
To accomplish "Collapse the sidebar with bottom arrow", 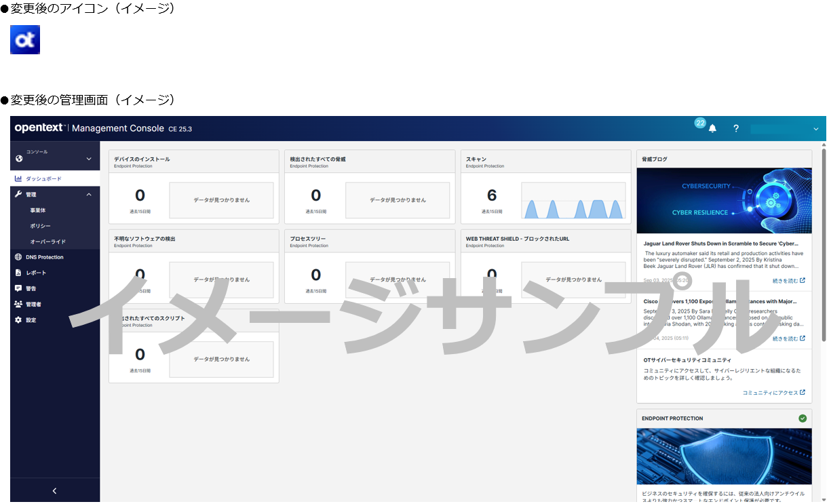I will point(55,490).
